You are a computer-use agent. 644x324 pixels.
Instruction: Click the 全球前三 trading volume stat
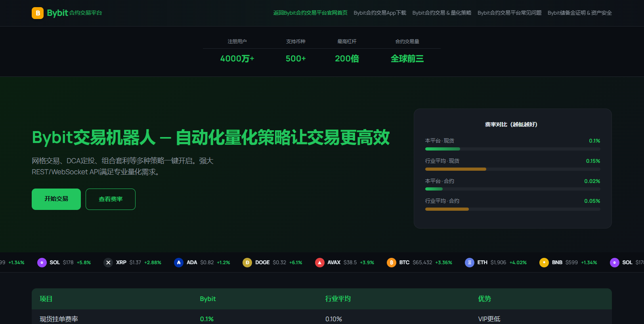coord(407,59)
